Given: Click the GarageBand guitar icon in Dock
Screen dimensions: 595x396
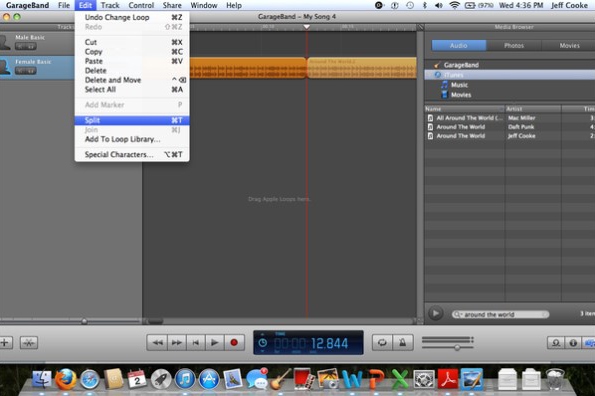Looking at the screenshot, I should 280,379.
